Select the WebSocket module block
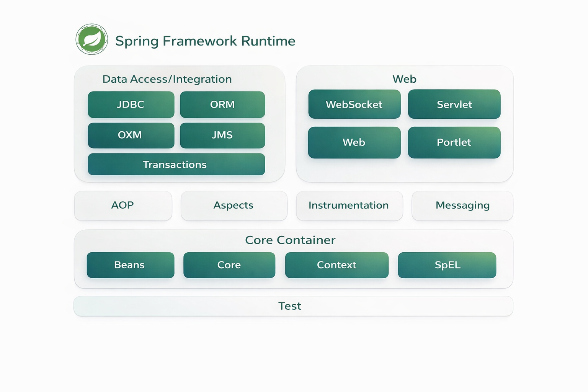 (x=354, y=105)
